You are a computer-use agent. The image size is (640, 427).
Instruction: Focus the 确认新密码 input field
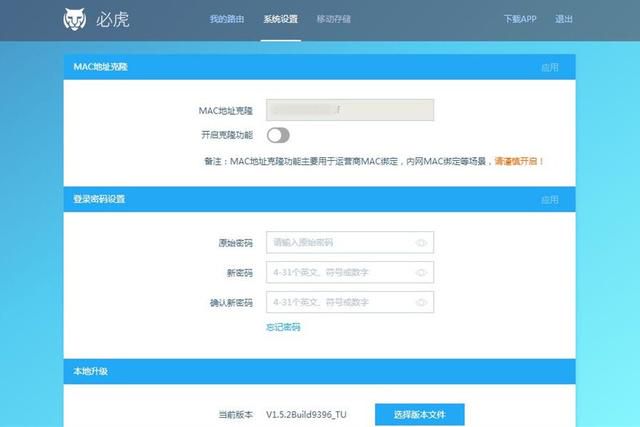click(x=350, y=302)
